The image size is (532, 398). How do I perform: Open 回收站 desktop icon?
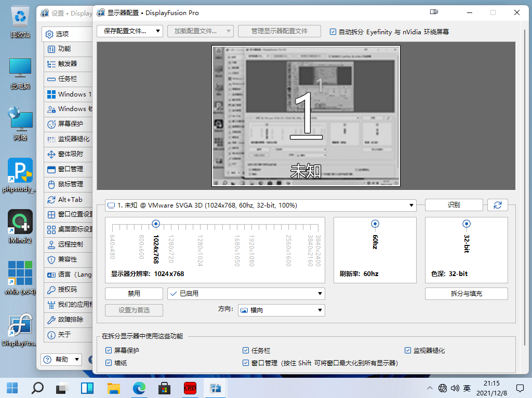[x=20, y=22]
